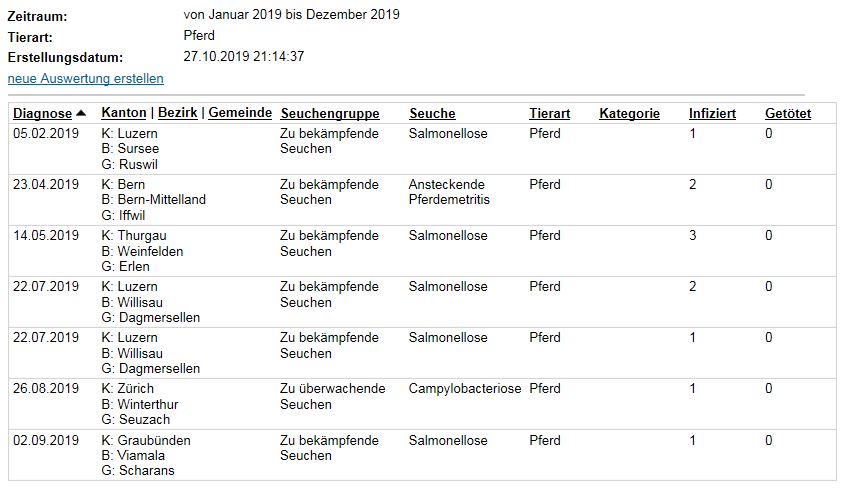This screenshot has height=498, width=853.
Task: Sort by the Seuche column header
Action: [432, 114]
